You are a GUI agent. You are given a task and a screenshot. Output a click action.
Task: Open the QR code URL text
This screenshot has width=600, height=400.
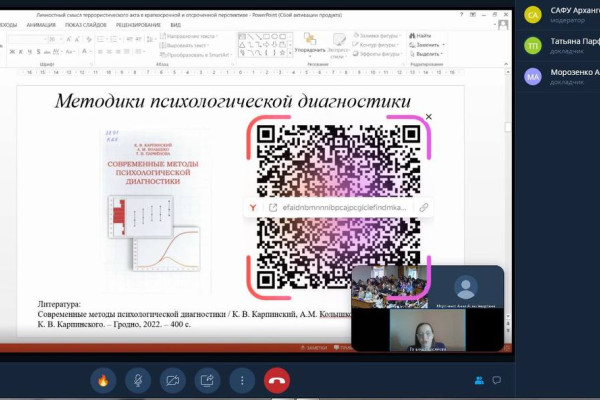coord(345,207)
